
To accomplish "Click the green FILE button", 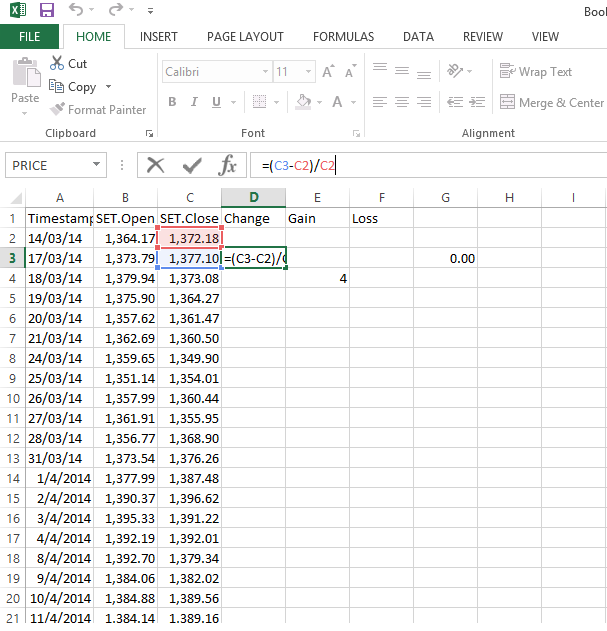I will pyautogui.click(x=30, y=37).
